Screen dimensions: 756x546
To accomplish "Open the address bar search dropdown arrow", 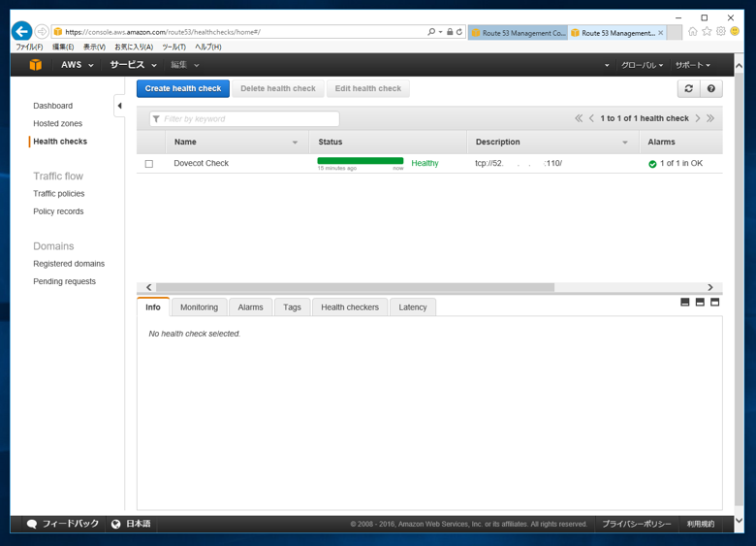I will (x=440, y=32).
